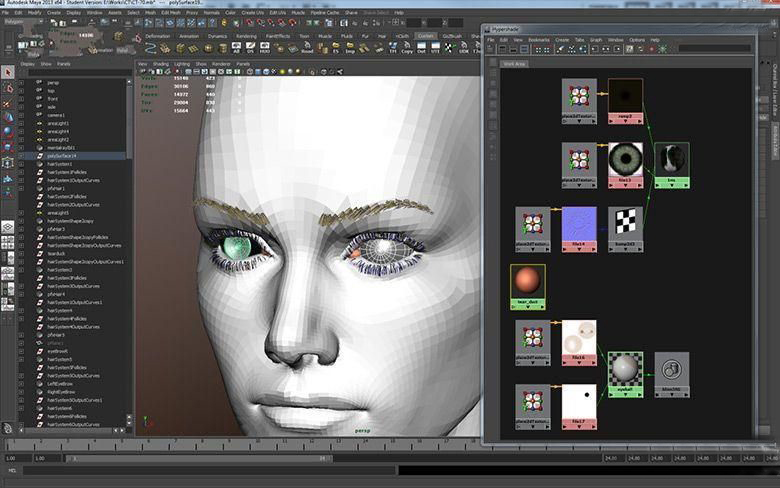The width and height of the screenshot is (780, 488).
Task: Switch to the PaintEffects shelf tab
Action: click(278, 36)
